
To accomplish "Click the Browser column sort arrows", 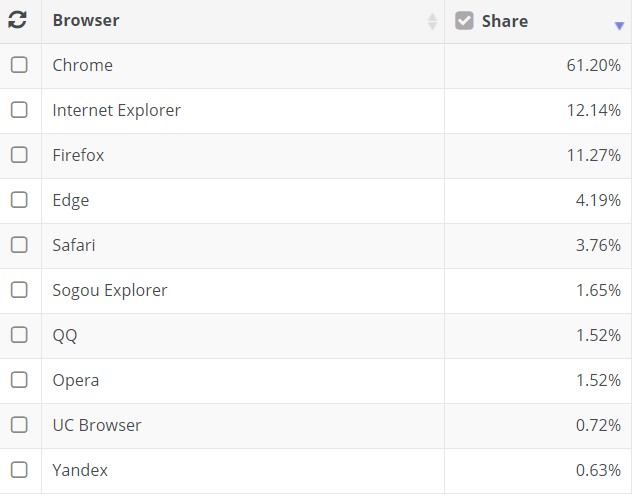I will tap(432, 21).
